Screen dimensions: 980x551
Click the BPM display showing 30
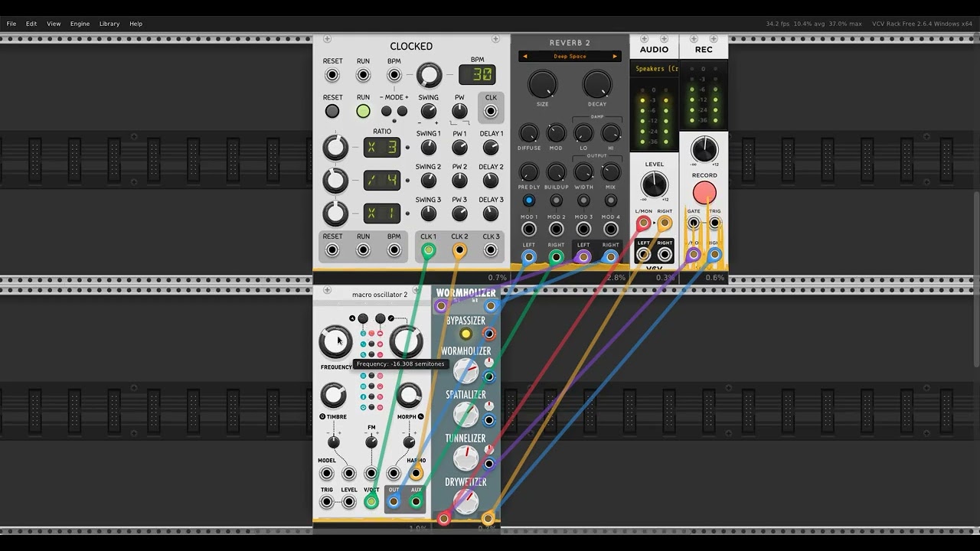[477, 74]
